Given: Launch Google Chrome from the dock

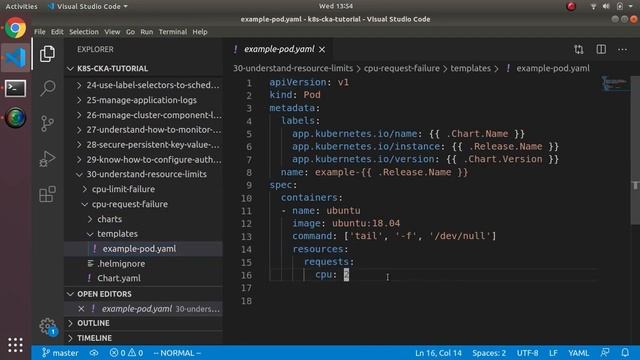Looking at the screenshot, I should (x=16, y=28).
